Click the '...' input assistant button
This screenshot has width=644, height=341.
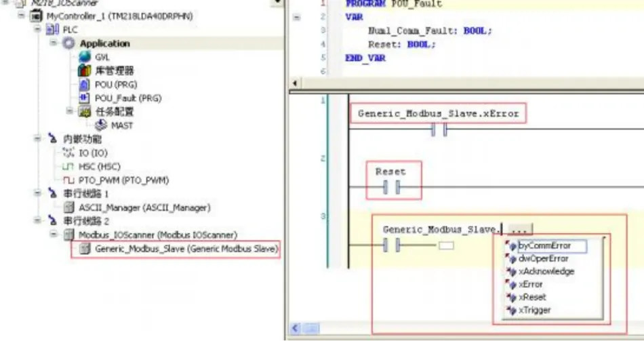(x=519, y=230)
